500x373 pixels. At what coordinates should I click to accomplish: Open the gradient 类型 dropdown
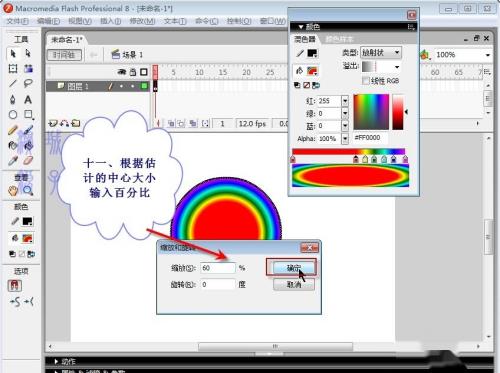[x=381, y=52]
